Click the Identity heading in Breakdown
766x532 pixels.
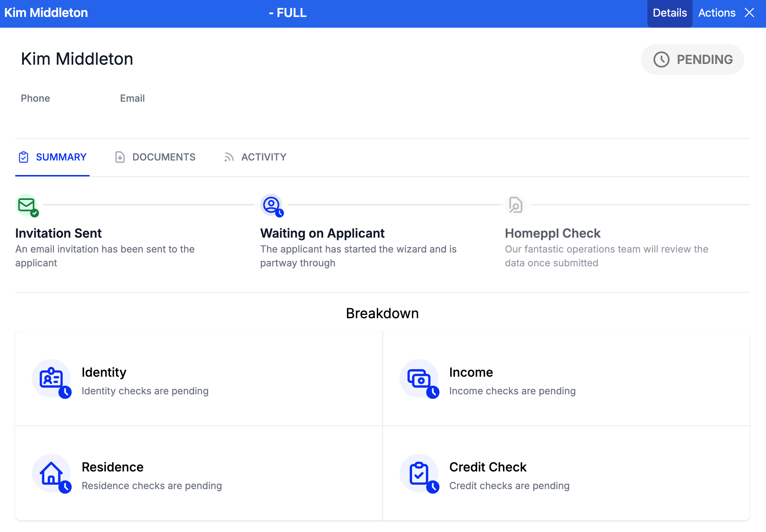coord(104,372)
